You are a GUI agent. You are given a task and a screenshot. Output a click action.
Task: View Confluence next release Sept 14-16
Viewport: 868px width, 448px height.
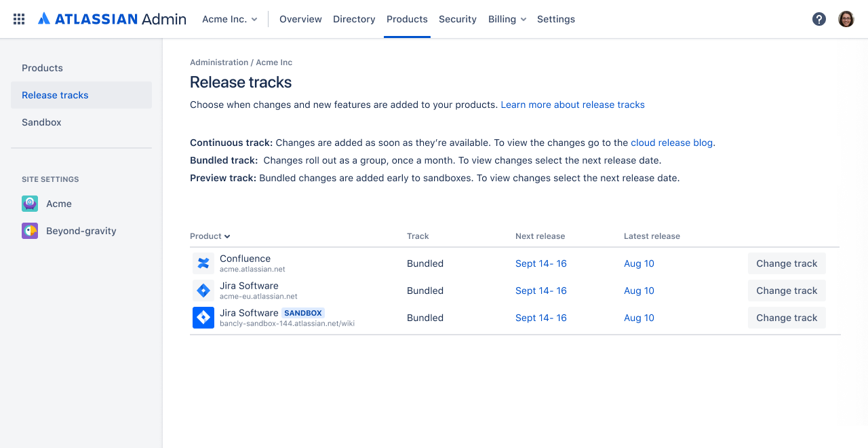click(x=540, y=263)
